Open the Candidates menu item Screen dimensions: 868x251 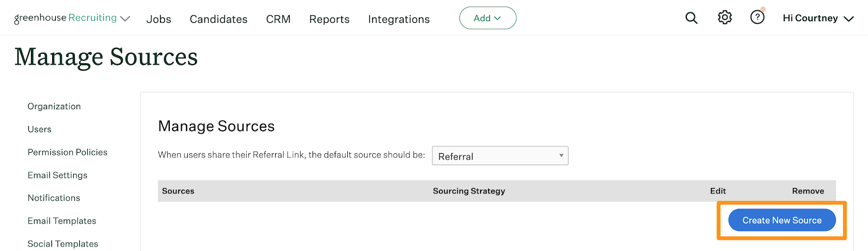tap(219, 19)
